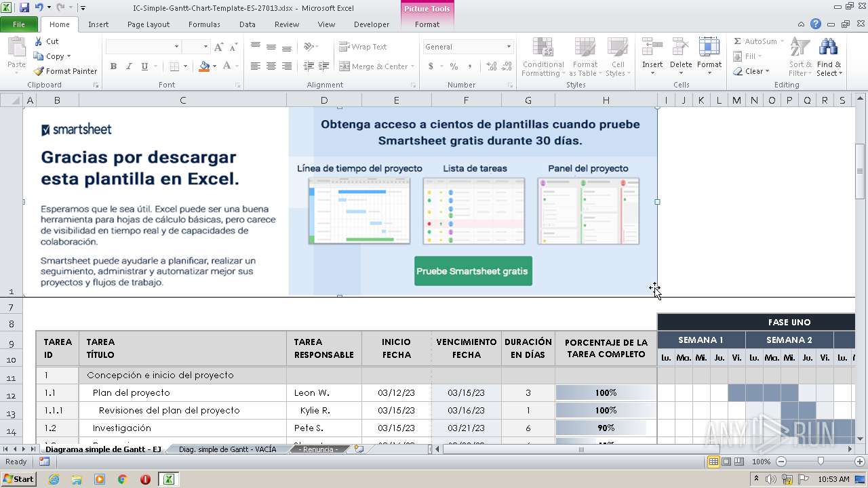This screenshot has width=868, height=488.
Task: Click the Save icon in Quick Access Toolbar
Action: (24, 8)
